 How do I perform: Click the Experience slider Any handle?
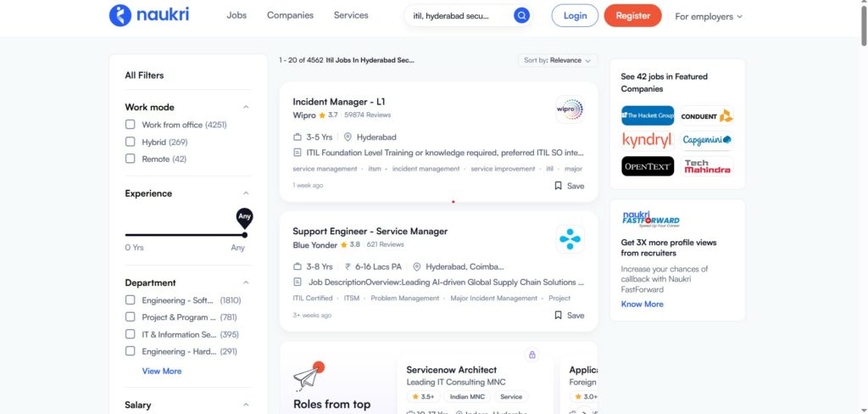(245, 234)
